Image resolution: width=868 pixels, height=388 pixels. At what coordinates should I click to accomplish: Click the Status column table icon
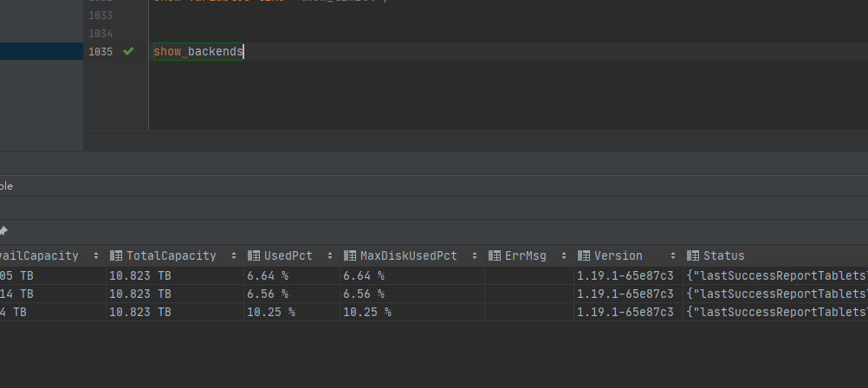click(693, 256)
